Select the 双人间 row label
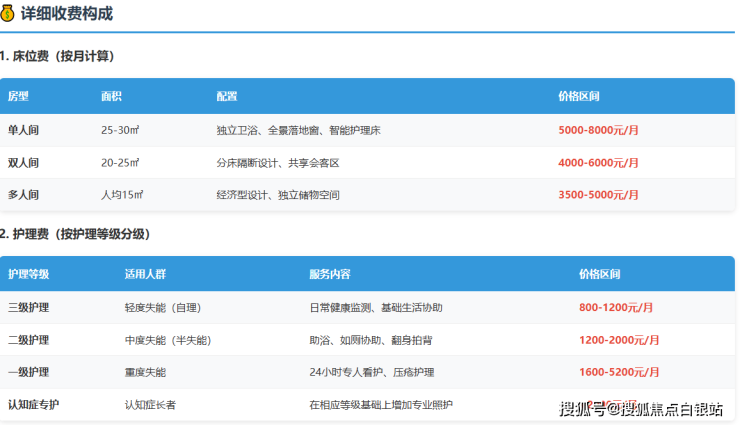 pos(23,162)
